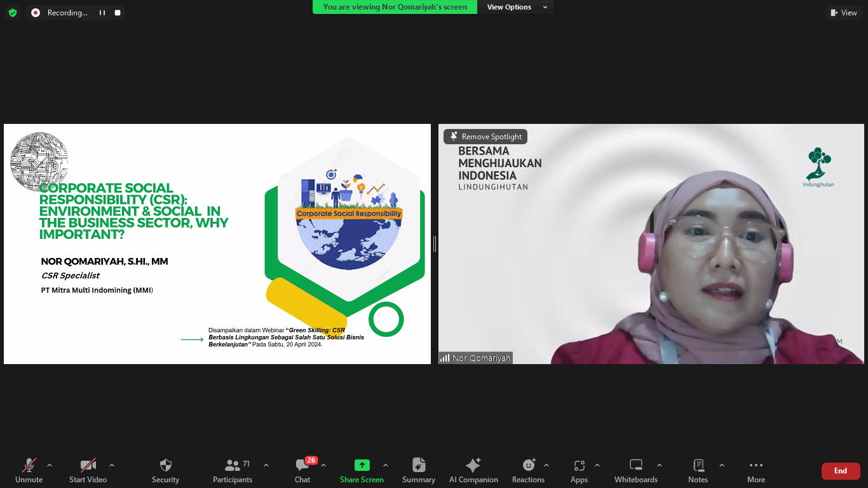Click the red End button
The height and width of the screenshot is (488, 868).
(840, 471)
